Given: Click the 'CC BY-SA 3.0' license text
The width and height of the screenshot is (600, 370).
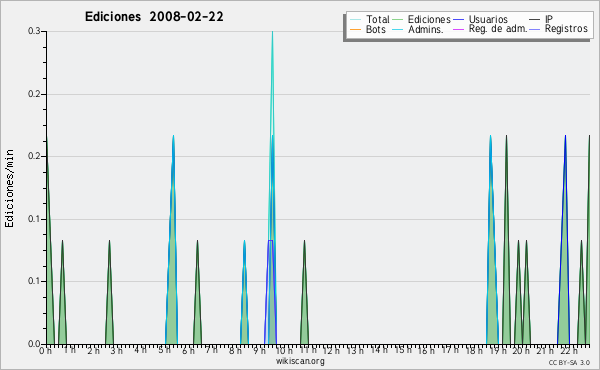Looking at the screenshot, I should pos(569,362).
